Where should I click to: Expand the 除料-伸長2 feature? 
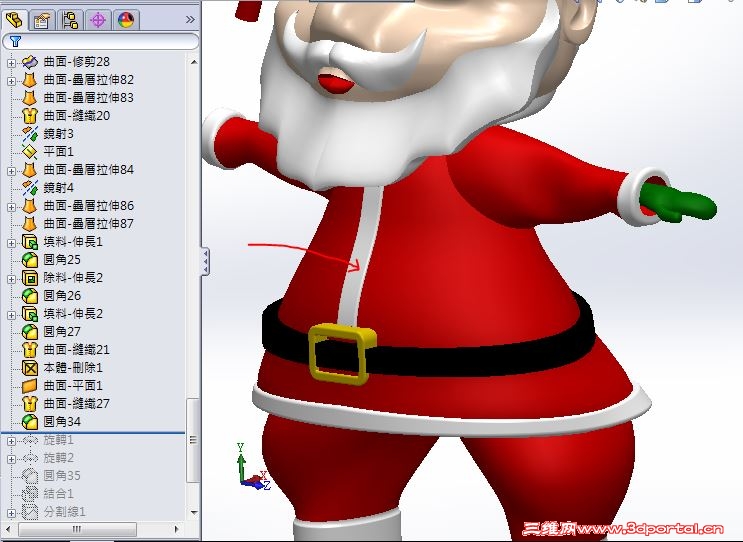(11, 279)
